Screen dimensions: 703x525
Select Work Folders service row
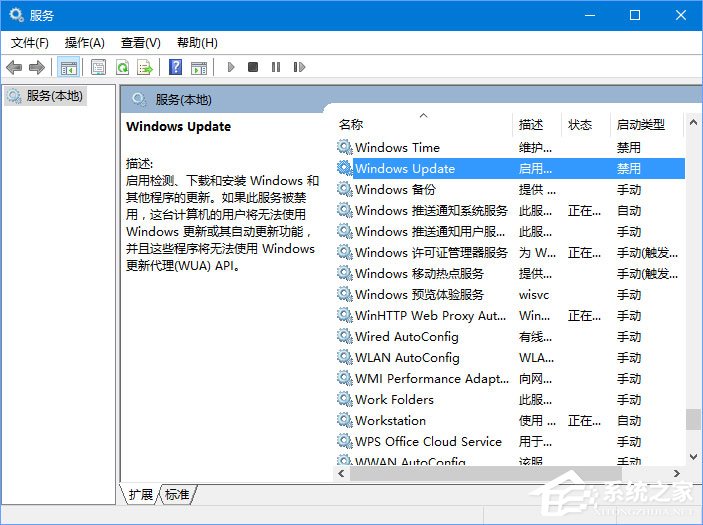tap(510, 399)
